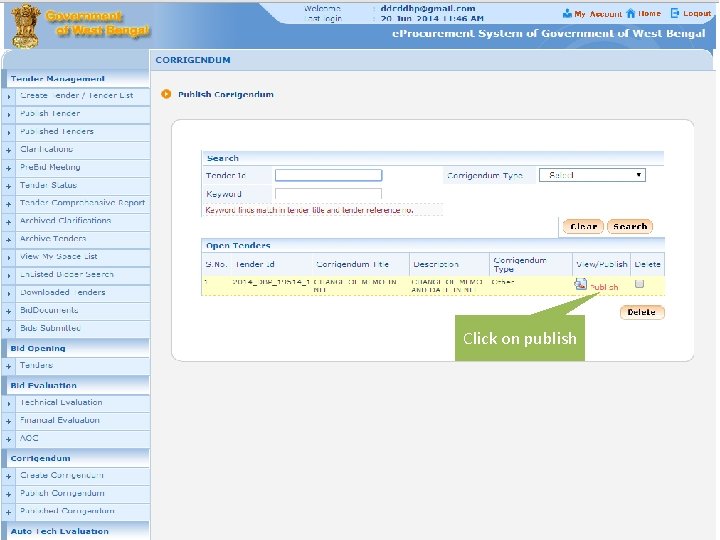This screenshot has width=720, height=540.
Task: Tick the Delete checkbox in tender row
Action: 639,284
